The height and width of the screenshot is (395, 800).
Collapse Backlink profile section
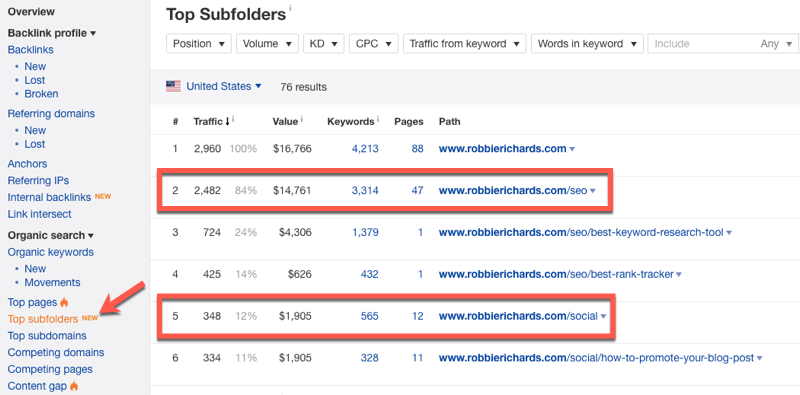point(52,33)
